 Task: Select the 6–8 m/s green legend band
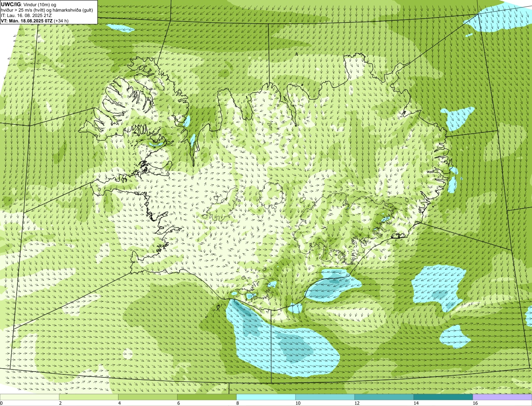click(207, 397)
